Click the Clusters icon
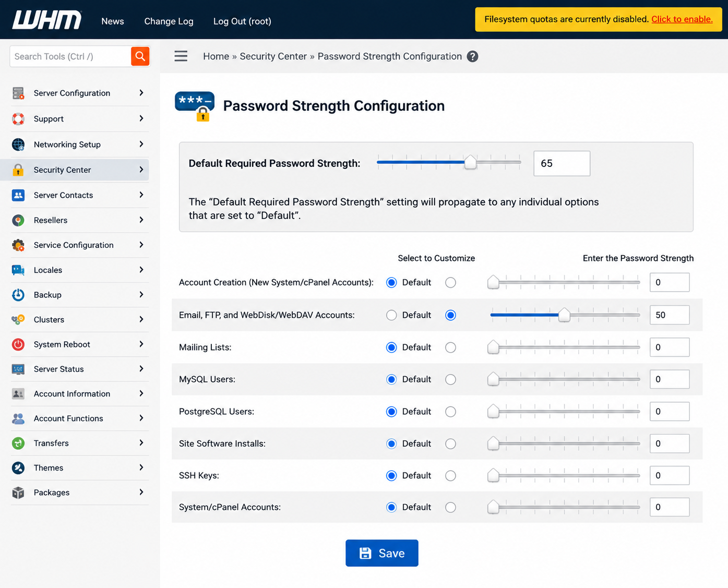The image size is (728, 588). tap(18, 319)
